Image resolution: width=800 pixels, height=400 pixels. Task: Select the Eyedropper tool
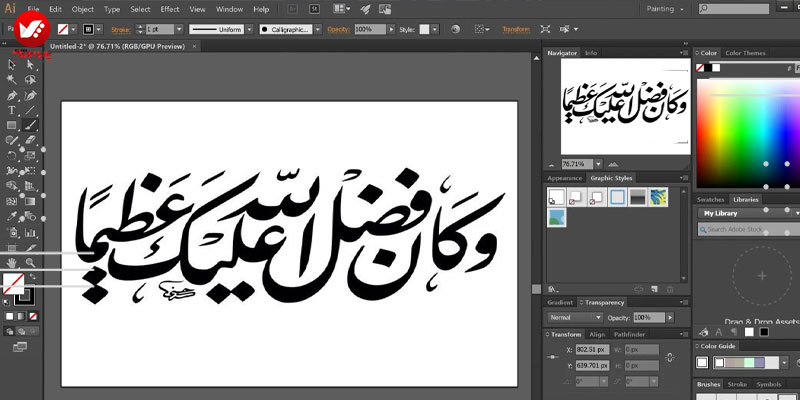[x=12, y=217]
